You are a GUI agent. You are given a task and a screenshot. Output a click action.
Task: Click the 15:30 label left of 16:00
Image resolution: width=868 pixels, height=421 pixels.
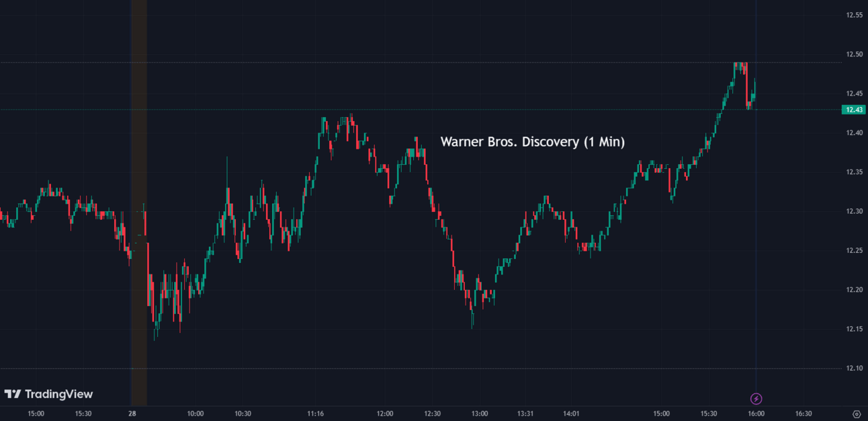[709, 414]
